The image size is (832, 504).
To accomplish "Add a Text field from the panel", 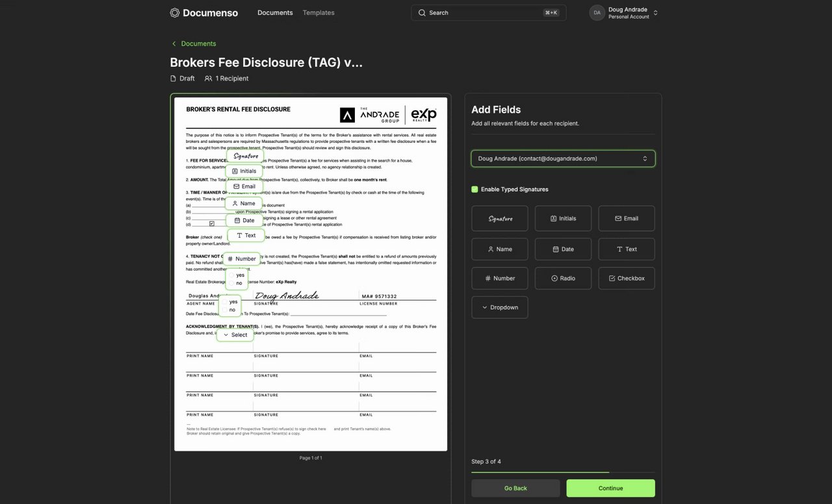I will coord(626,249).
